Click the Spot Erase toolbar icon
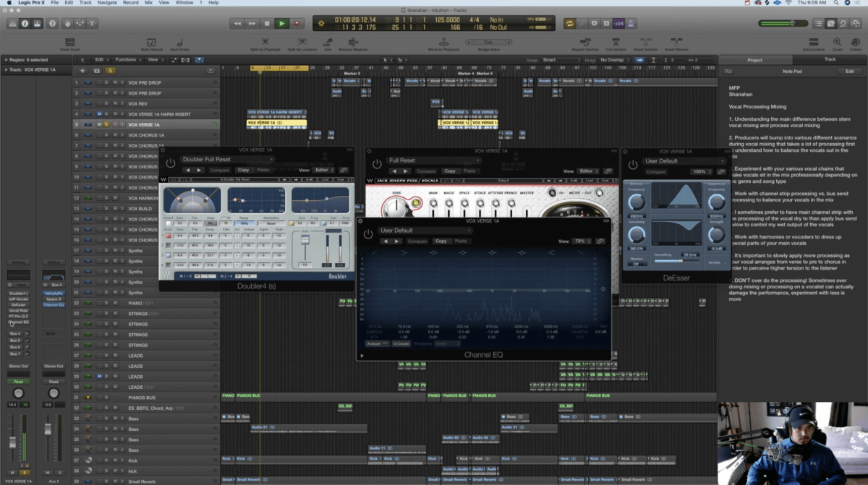 [x=179, y=43]
